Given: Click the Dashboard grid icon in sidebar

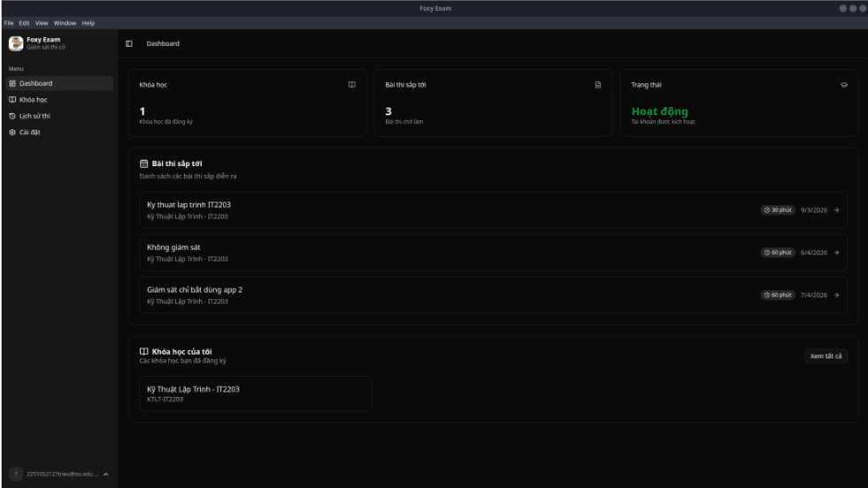Looking at the screenshot, I should pyautogui.click(x=12, y=84).
